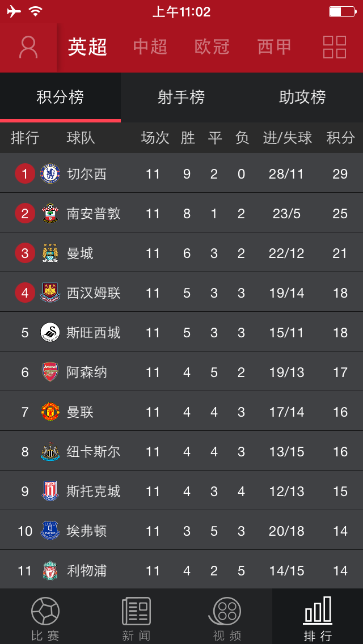
Task: Open the 视频 film reel tab
Action: pyautogui.click(x=226, y=619)
